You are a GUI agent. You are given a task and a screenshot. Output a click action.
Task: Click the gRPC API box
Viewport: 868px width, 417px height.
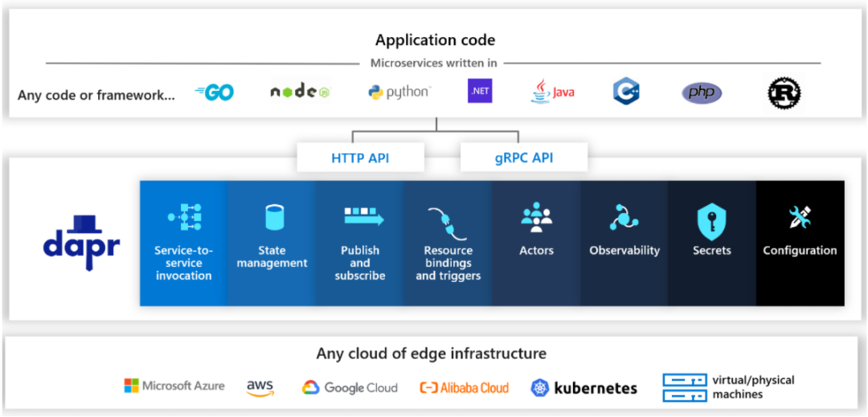[524, 157]
